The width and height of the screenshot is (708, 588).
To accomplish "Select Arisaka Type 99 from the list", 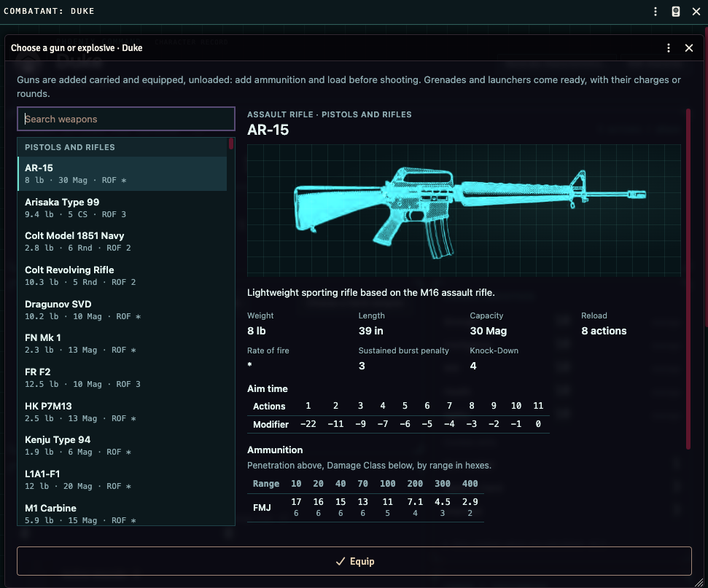I will [x=122, y=208].
